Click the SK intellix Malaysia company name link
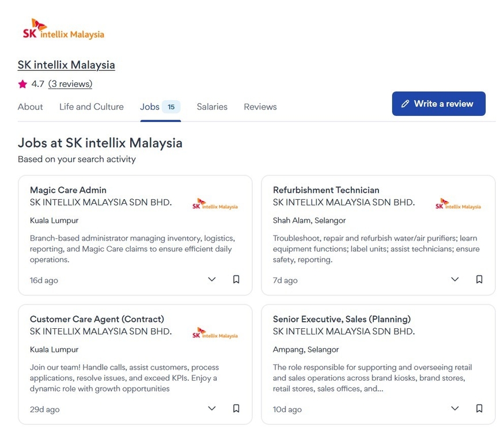This screenshot has height=433, width=504. point(66,64)
